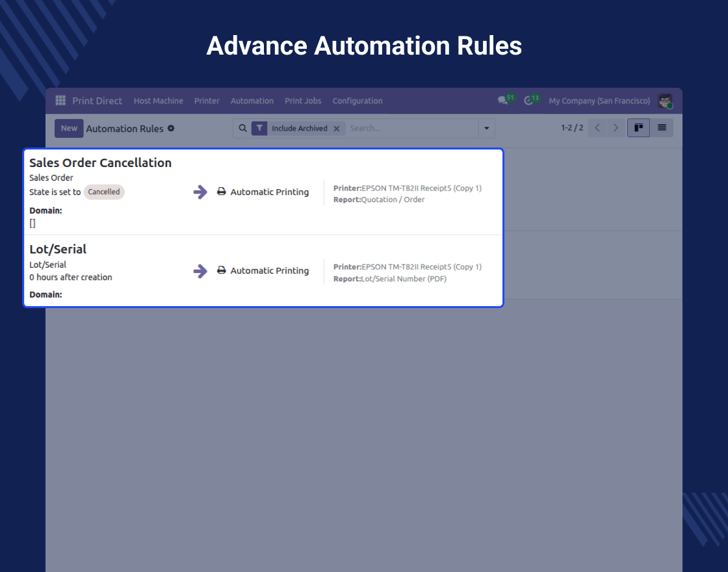Open the apps grid menu icon
Screen dimensions: 728x572
pos(60,101)
